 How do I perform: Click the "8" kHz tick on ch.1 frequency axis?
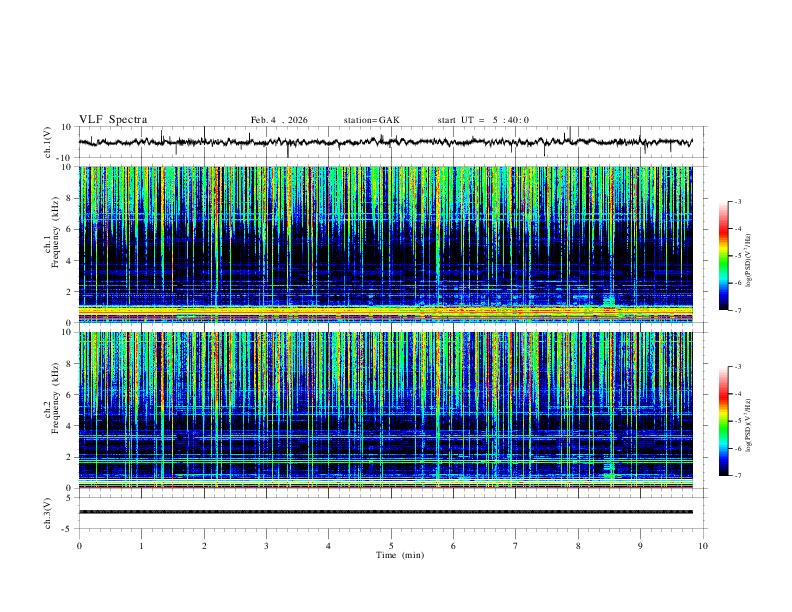coord(69,198)
